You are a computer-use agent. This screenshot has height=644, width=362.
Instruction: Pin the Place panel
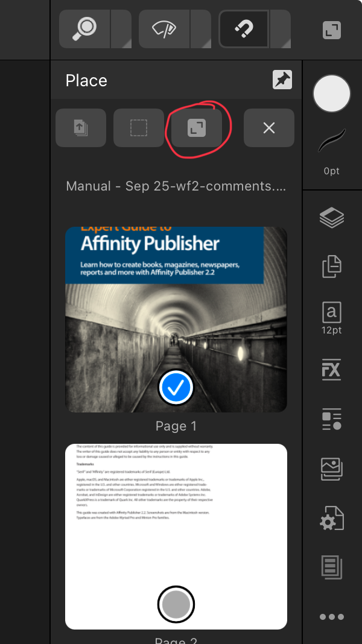(x=282, y=80)
